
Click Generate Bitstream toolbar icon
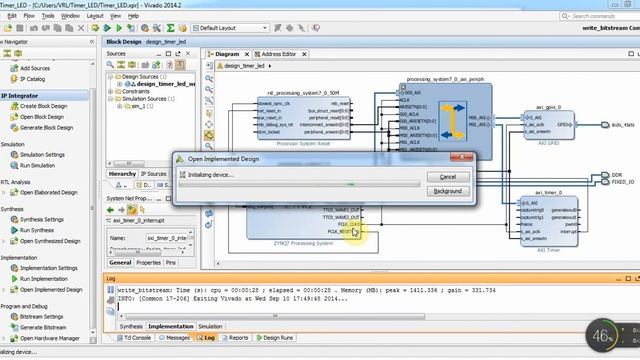click(131, 28)
